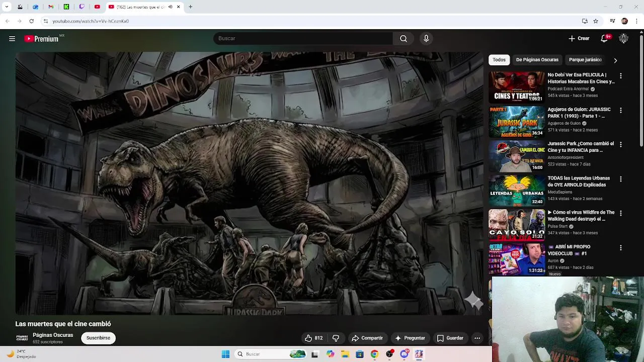Click the Guardar save button
644x362 pixels.
450,338
